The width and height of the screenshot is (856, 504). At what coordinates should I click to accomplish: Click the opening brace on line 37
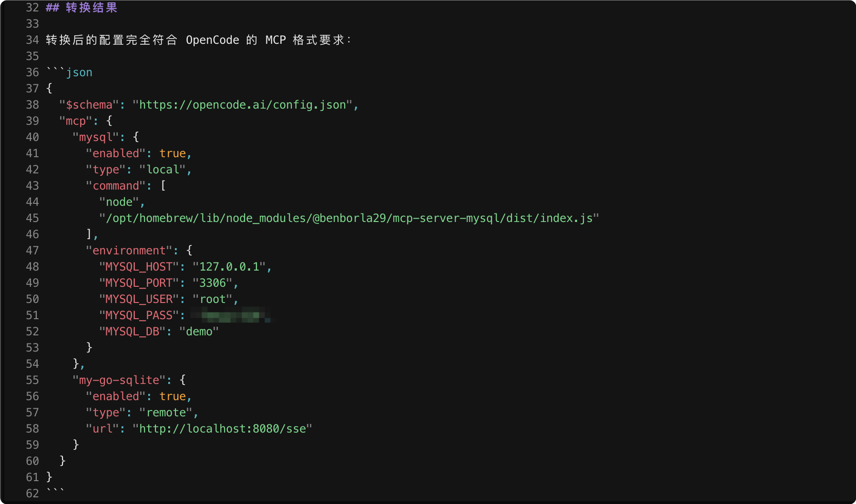tap(49, 89)
